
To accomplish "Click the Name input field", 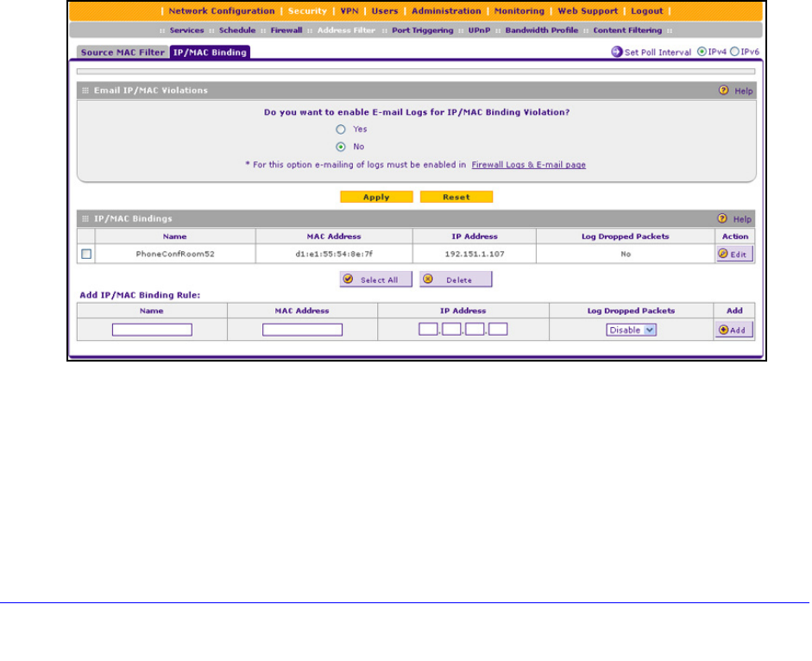I will click(x=152, y=330).
